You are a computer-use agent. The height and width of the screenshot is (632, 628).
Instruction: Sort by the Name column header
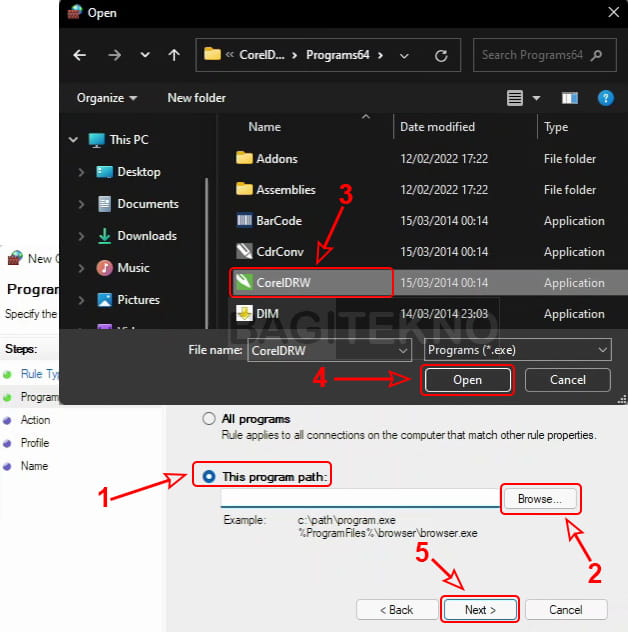tap(264, 127)
